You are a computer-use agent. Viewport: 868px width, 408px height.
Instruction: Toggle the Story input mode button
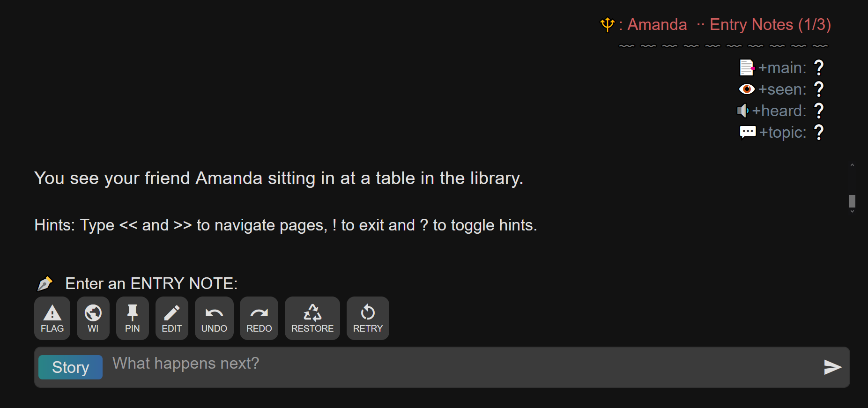pyautogui.click(x=70, y=367)
